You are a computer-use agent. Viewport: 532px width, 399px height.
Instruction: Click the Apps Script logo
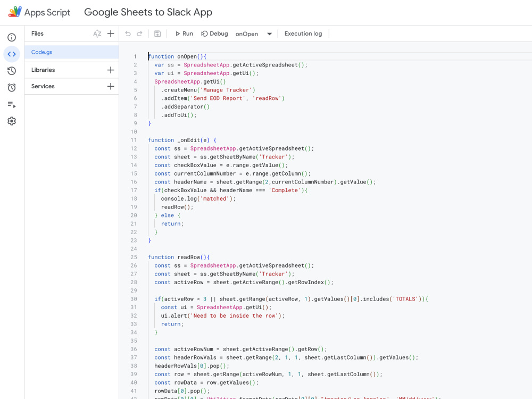(15, 12)
